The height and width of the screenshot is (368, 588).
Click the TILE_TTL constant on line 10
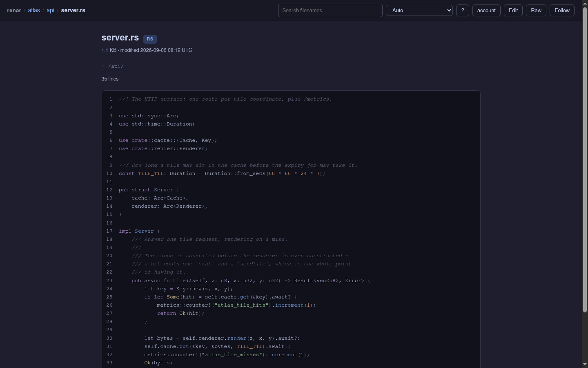coord(151,173)
